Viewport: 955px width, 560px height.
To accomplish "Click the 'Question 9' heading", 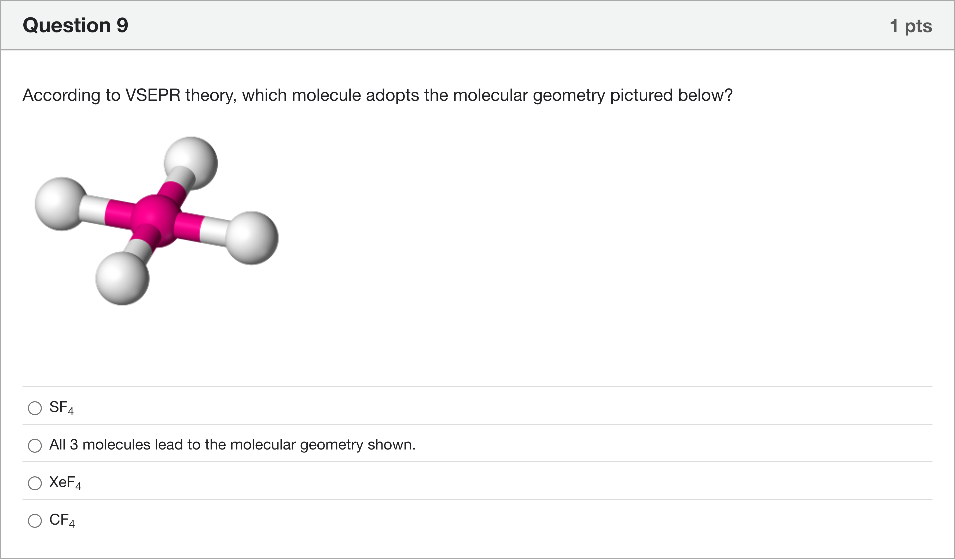I will (x=75, y=25).
